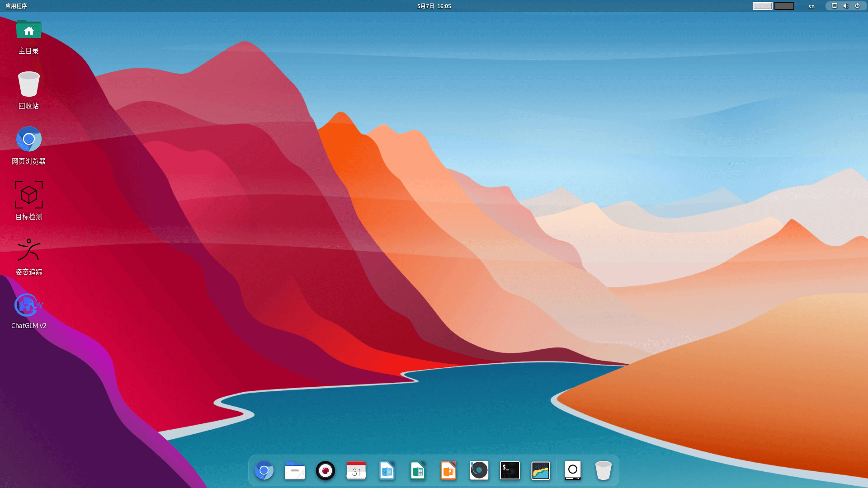Open the en input language selector
868x488 pixels.
pos(811,6)
